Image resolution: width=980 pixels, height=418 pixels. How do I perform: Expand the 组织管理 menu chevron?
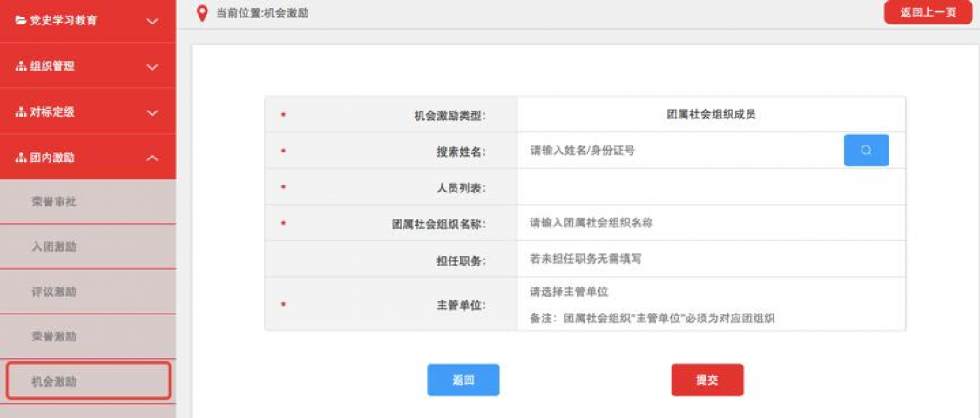tap(152, 67)
